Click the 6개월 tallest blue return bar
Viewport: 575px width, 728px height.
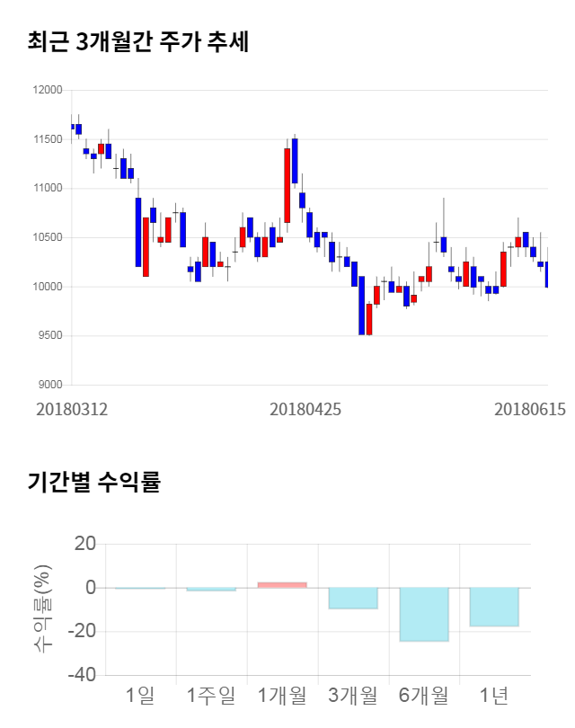click(x=424, y=614)
